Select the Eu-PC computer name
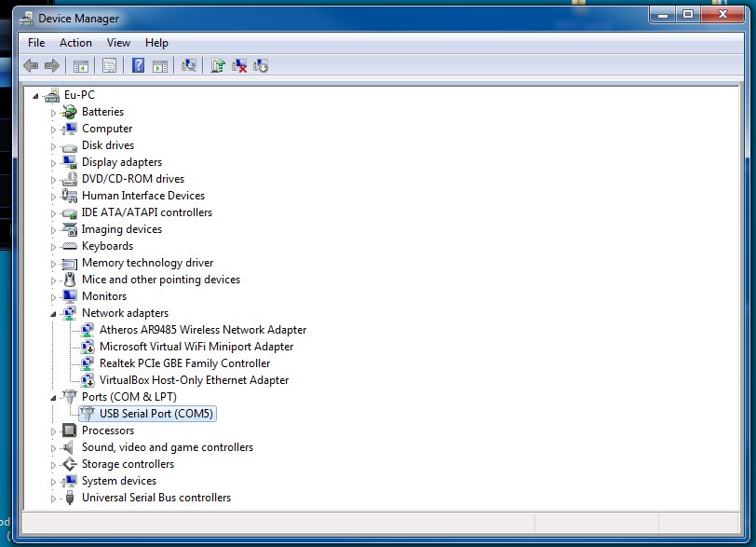756x547 pixels. (79, 95)
